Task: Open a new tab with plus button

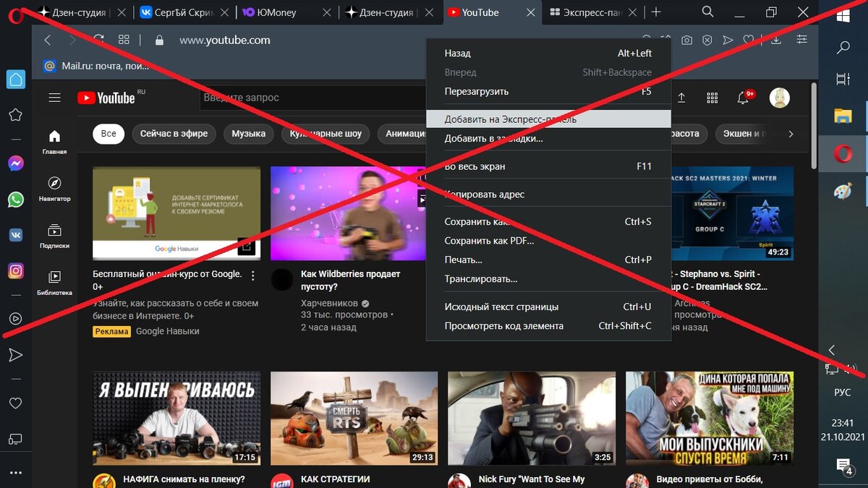Action: coord(656,12)
